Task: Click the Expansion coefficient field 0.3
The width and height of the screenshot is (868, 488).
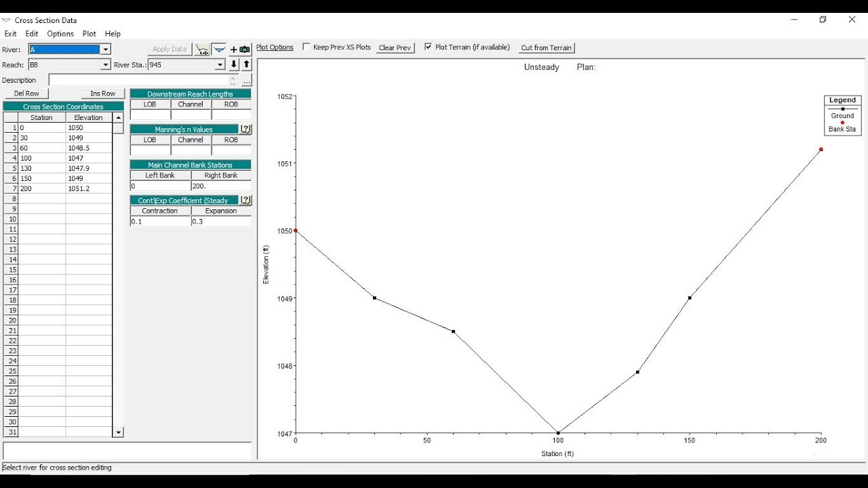Action: click(221, 222)
